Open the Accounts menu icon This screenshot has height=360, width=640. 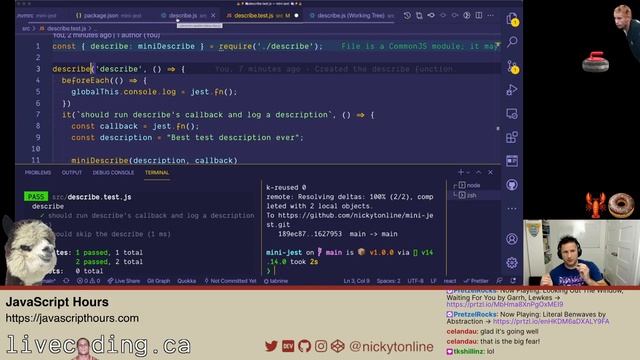512,239
